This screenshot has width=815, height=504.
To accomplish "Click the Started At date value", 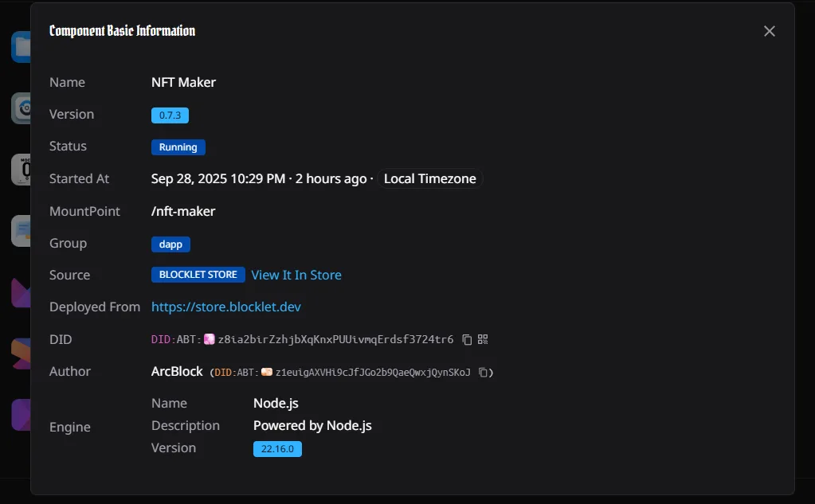I will [217, 178].
